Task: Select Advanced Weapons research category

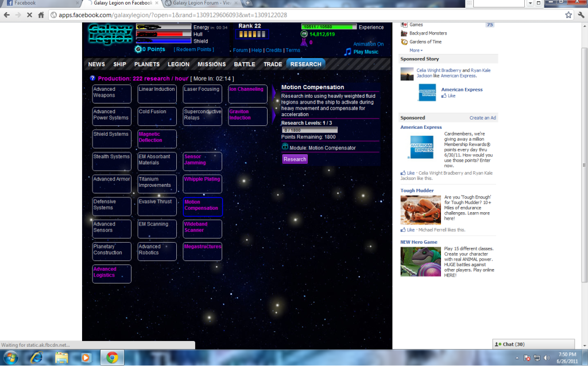Action: (x=111, y=94)
